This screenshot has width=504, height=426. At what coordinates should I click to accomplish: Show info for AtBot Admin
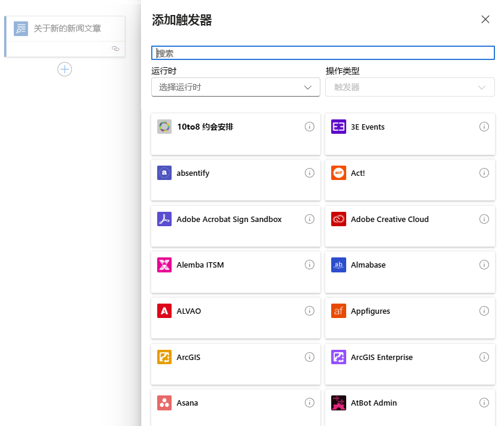tap(484, 403)
